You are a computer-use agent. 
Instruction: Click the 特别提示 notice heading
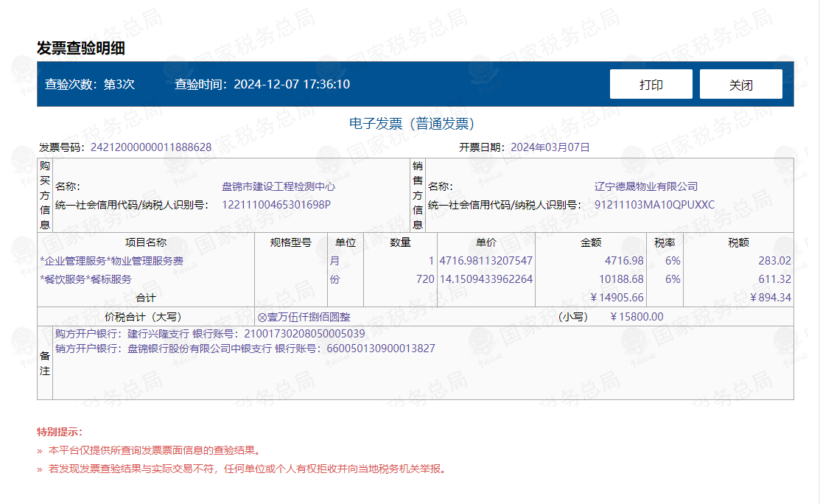point(60,432)
